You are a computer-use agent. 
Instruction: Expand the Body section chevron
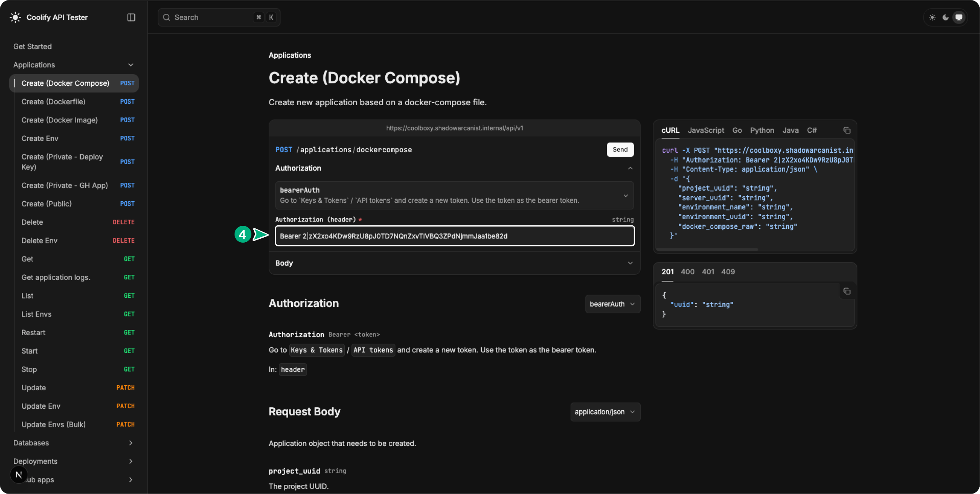pyautogui.click(x=630, y=263)
